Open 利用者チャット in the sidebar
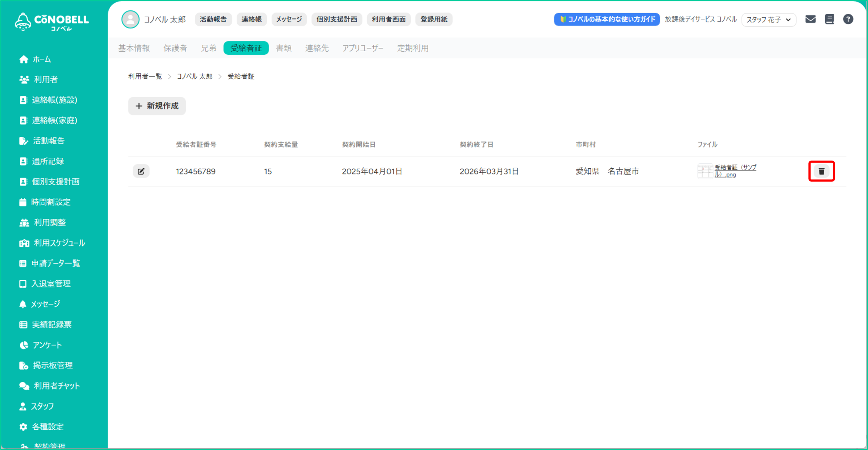Viewport: 868px width, 450px height. 57,386
